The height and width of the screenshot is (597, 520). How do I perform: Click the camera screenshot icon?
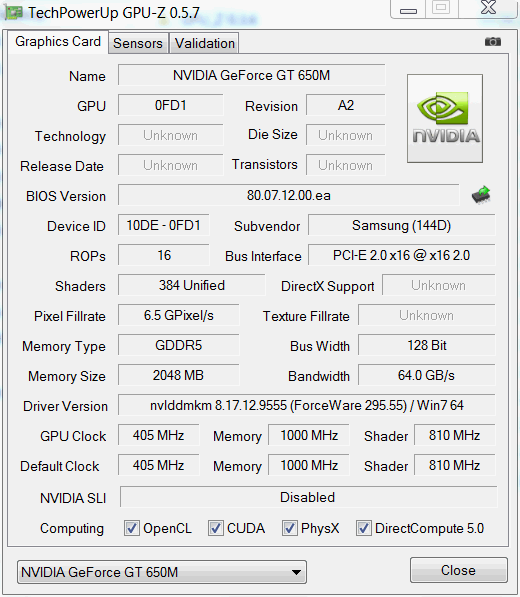tap(493, 42)
